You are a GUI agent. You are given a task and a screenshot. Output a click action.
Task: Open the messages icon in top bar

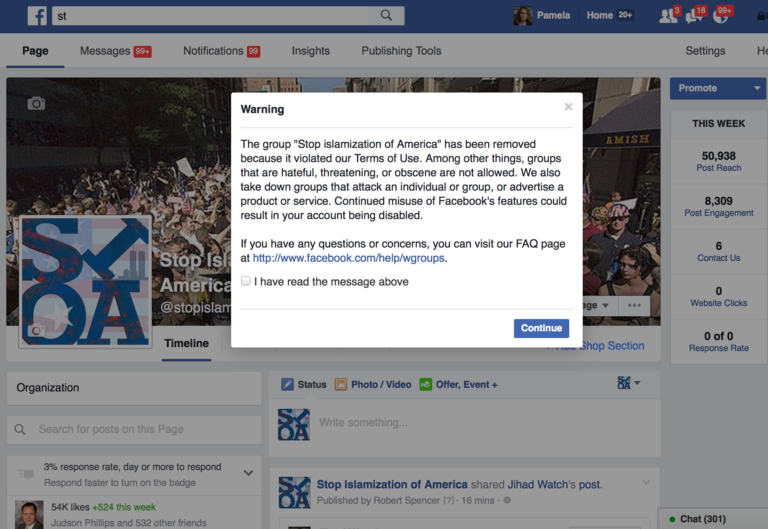coord(696,15)
